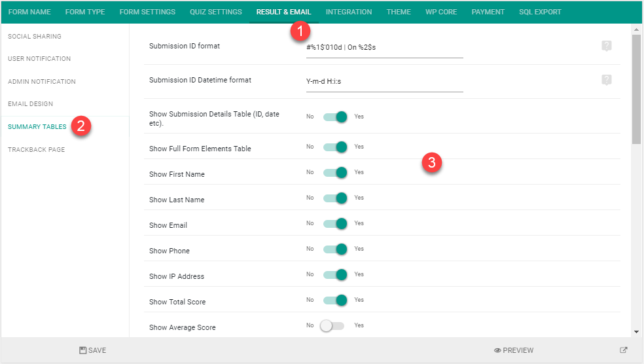Click help icon for Submission ID Datetime format

pos(606,80)
